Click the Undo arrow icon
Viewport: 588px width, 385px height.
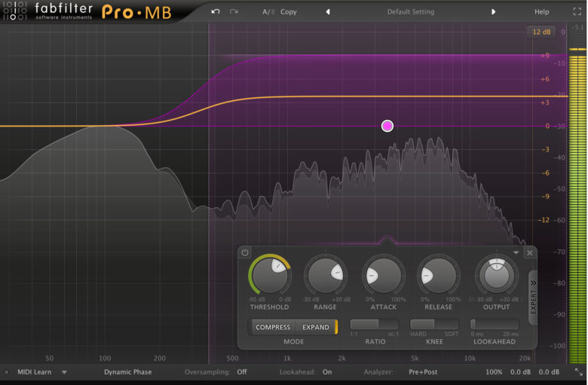point(216,11)
